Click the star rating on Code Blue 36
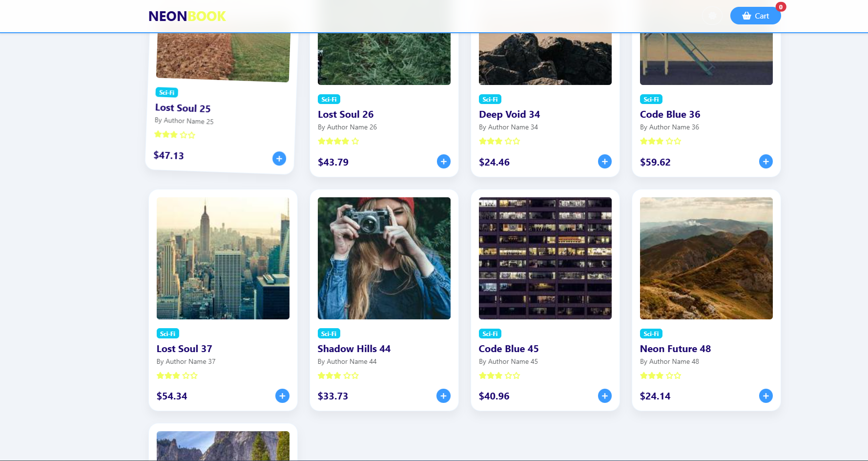 click(x=661, y=141)
